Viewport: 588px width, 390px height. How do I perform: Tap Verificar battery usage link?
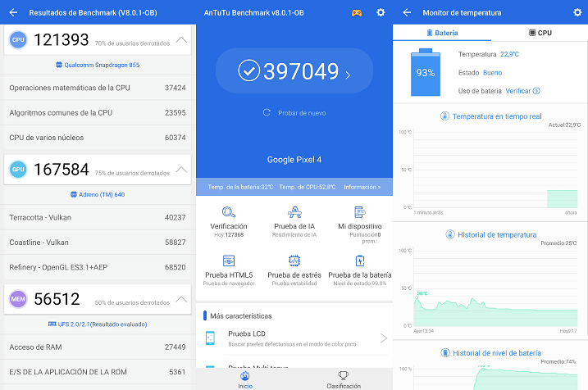click(522, 91)
